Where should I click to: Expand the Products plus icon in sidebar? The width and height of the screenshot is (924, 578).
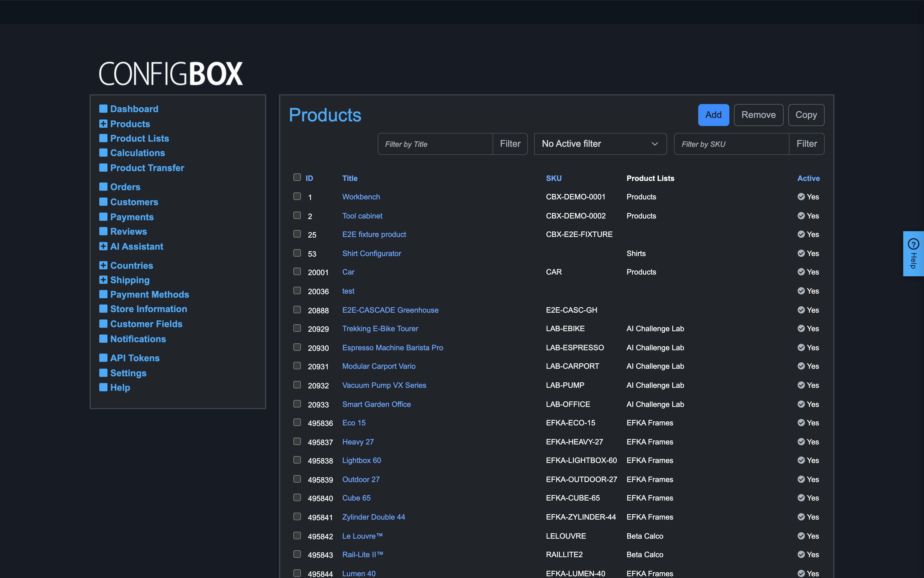pyautogui.click(x=103, y=124)
